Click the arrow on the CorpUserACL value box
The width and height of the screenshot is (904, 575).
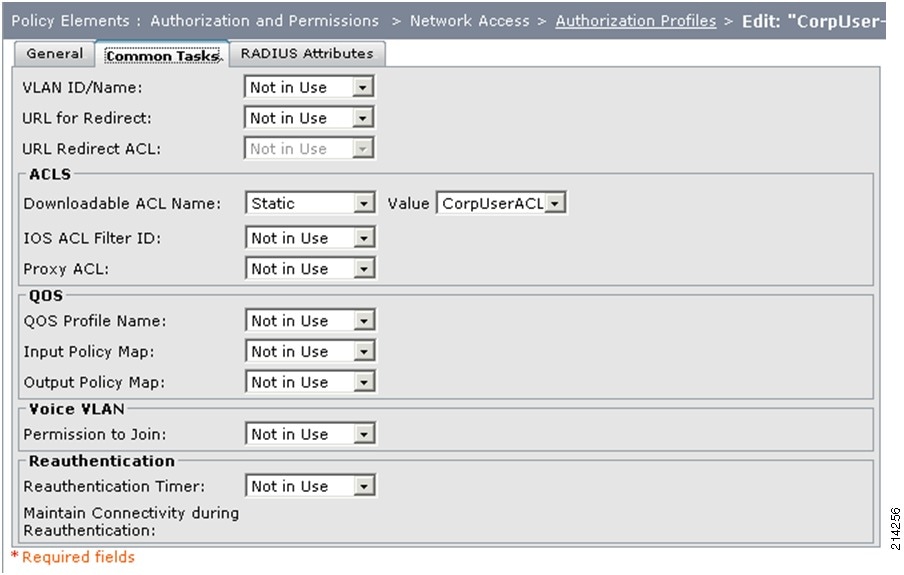click(x=555, y=203)
